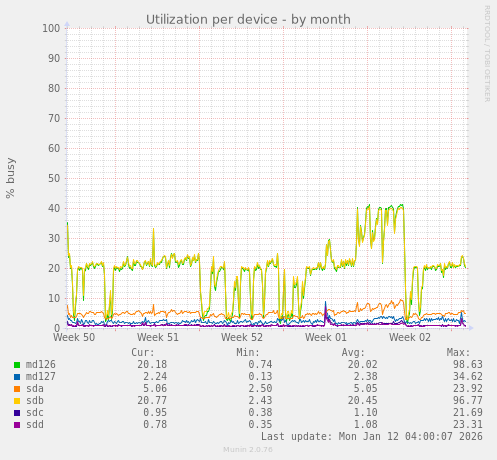The image size is (497, 460).
Task: Click sdd max value 23.31
Action: 468,425
